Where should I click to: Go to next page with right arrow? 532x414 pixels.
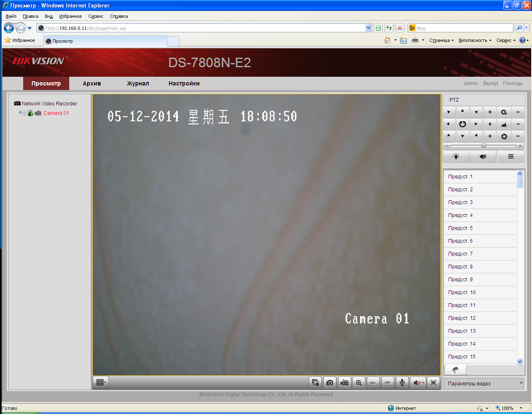click(x=387, y=382)
